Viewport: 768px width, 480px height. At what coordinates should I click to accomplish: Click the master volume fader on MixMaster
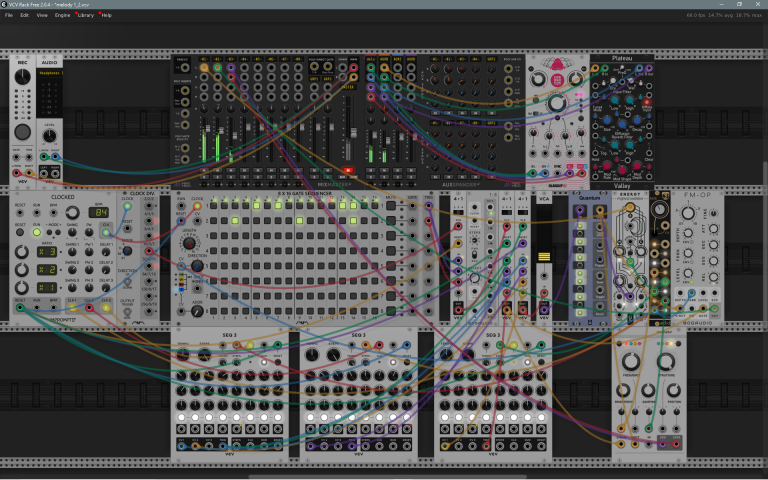point(353,133)
